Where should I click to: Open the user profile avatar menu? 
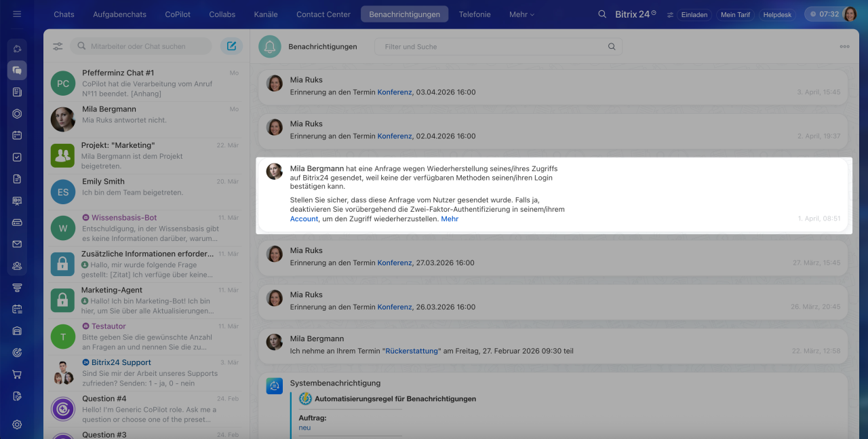(850, 14)
